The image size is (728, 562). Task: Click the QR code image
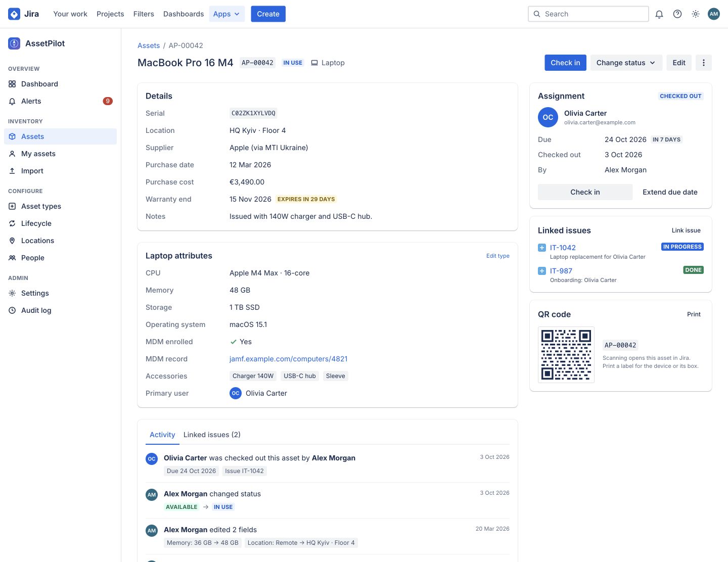point(566,355)
